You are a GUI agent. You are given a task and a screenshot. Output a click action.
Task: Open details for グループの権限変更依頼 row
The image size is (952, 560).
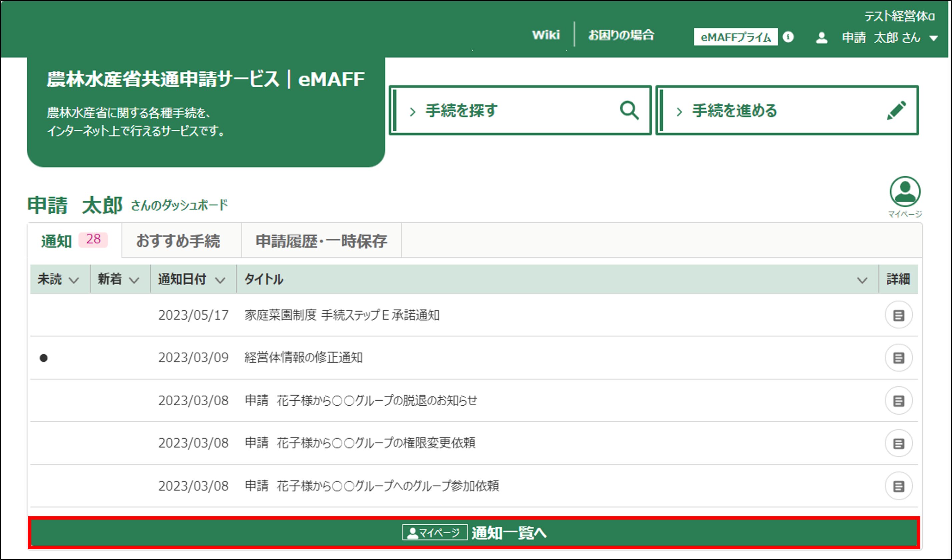898,443
